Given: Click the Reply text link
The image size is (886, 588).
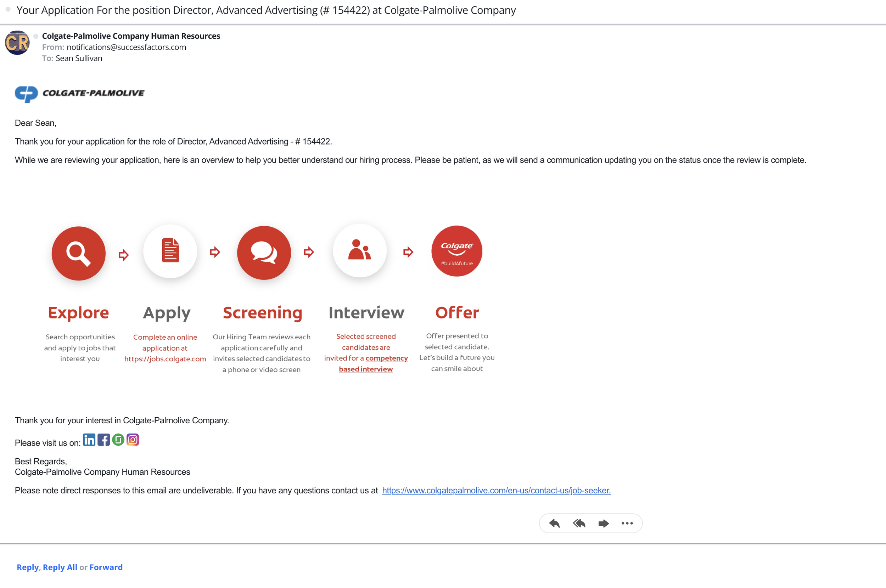Looking at the screenshot, I should [x=27, y=567].
